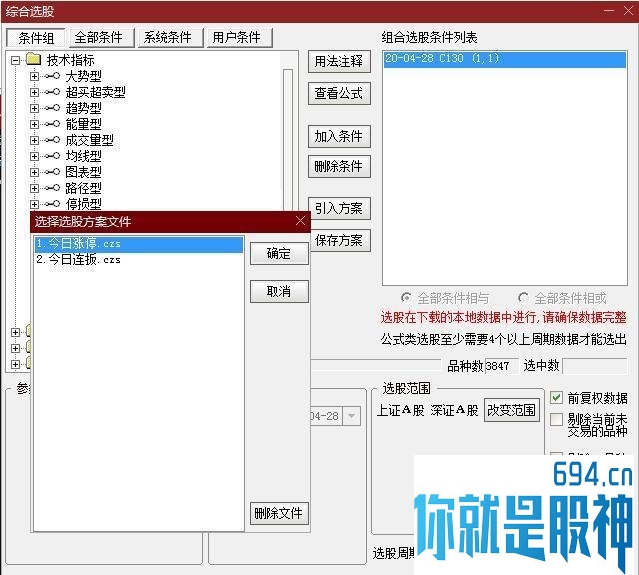The image size is (639, 575).
Task: Switch to the 条件组 tab
Action: [x=36, y=38]
